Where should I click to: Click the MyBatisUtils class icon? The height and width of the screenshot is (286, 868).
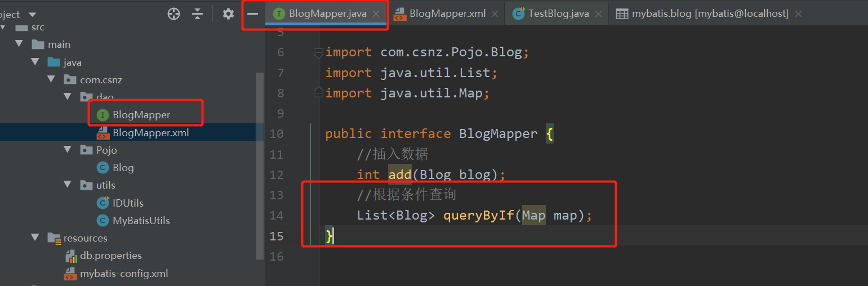coord(103,220)
